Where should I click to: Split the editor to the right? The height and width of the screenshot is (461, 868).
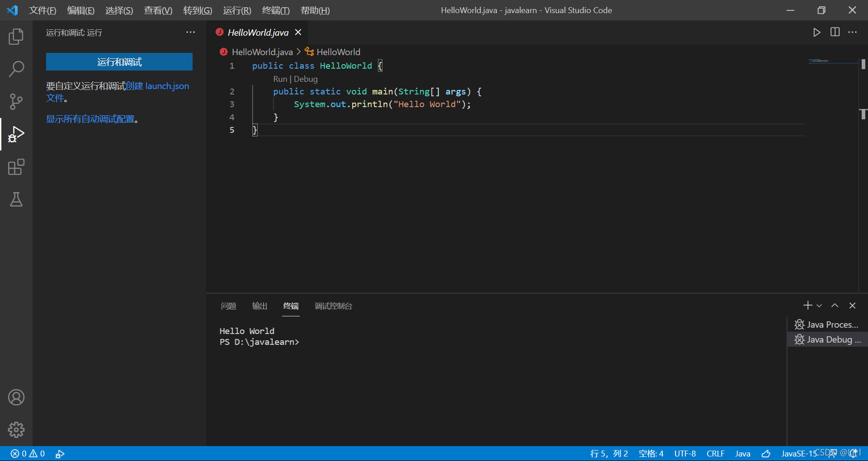[835, 32]
